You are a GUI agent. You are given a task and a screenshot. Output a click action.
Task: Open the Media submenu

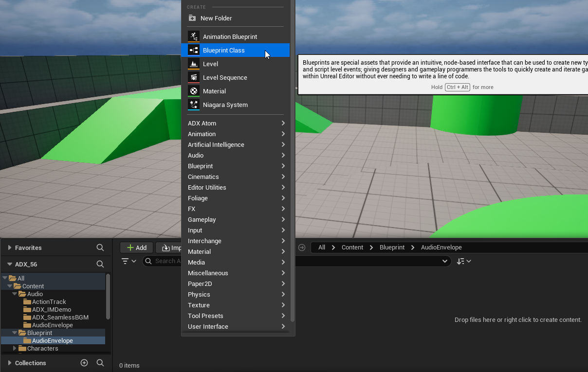coord(235,262)
